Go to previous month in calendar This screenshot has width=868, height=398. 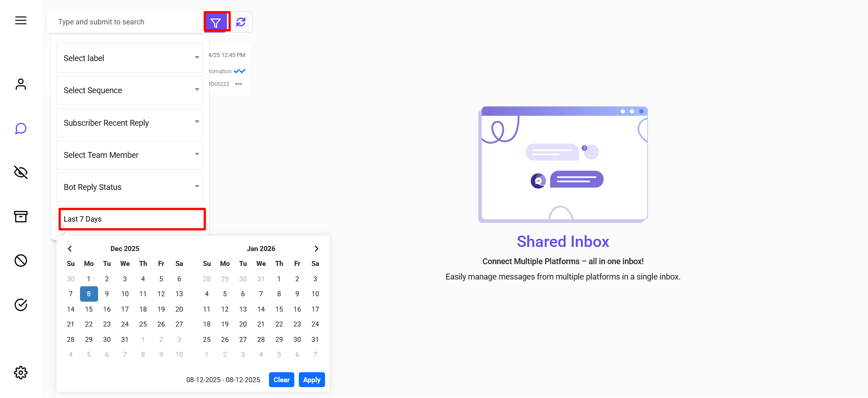(x=70, y=249)
